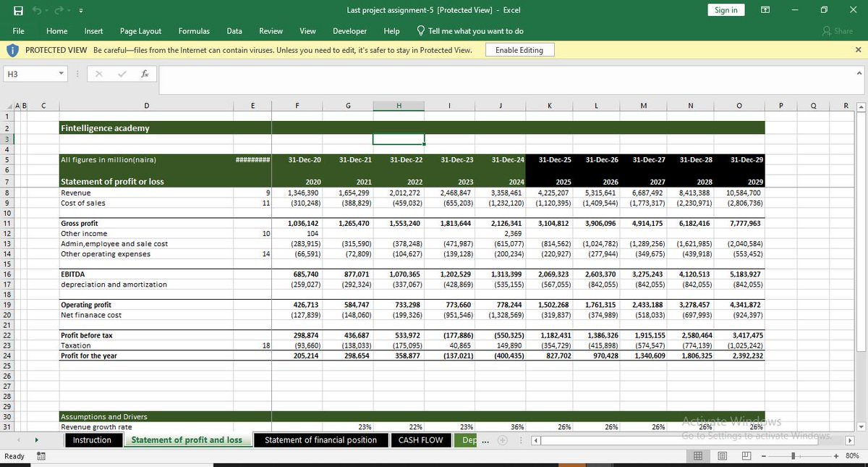This screenshot has width=868, height=467.
Task: Click Profit for the year label
Action: tap(147, 355)
